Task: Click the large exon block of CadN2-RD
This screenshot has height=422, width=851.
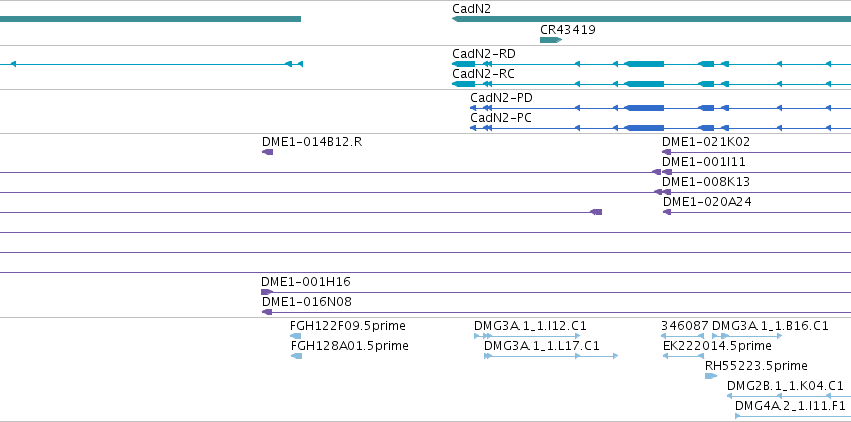Action: coord(645,64)
